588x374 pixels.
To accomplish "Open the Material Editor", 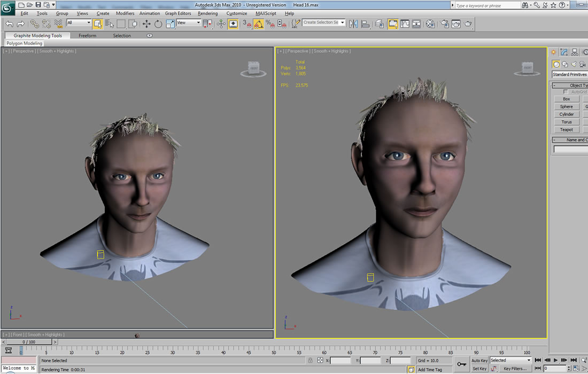I will [x=430, y=24].
